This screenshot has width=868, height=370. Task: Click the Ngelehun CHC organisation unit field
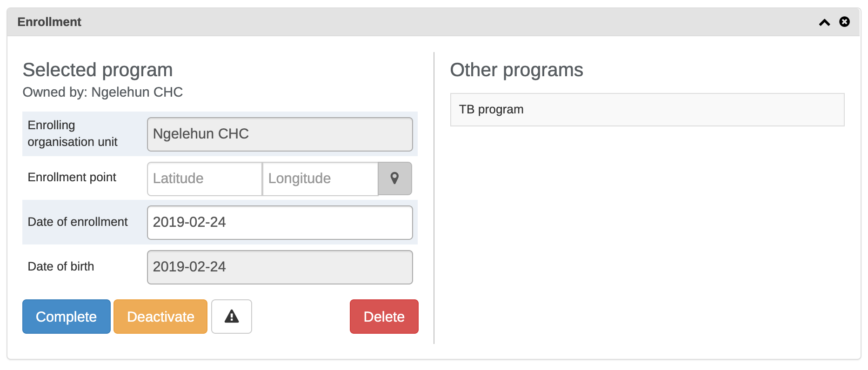[280, 134]
